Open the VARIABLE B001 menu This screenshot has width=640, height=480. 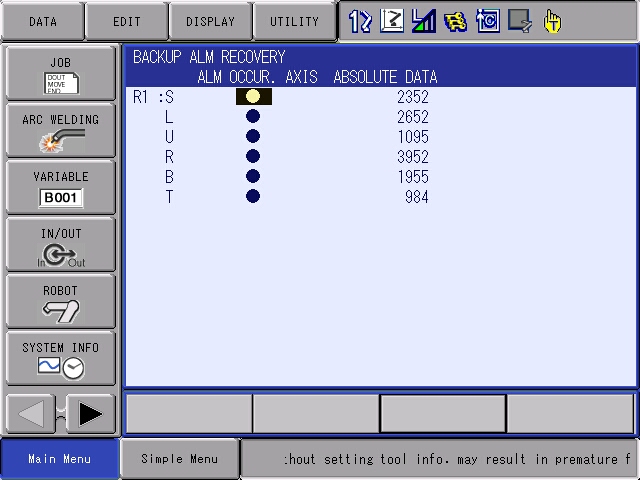61,188
